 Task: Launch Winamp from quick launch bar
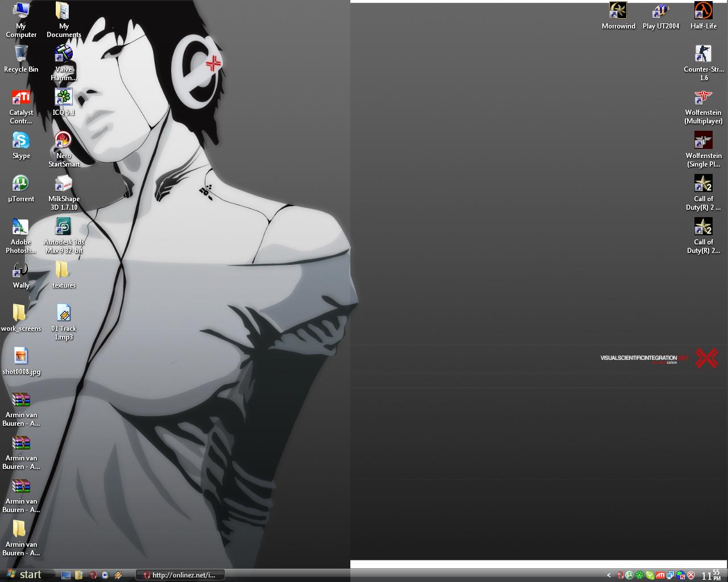tap(118, 575)
